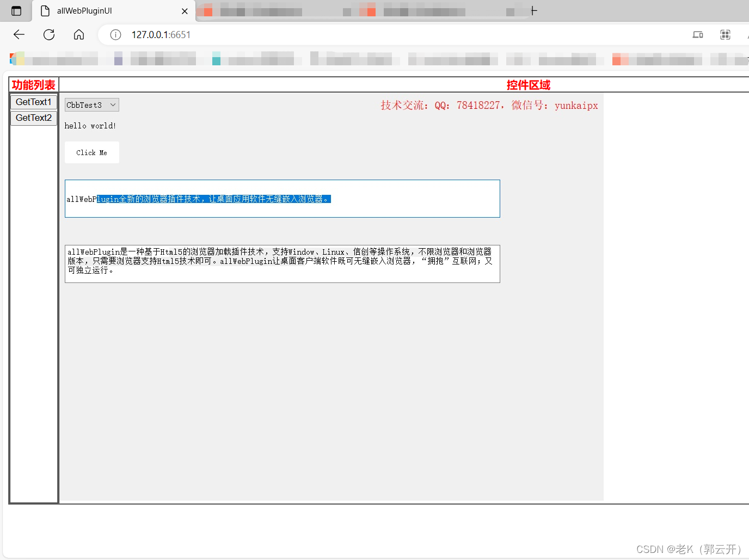Expand the CbbTest3 combo box
Screen dimensions: 749x560
(x=92, y=105)
